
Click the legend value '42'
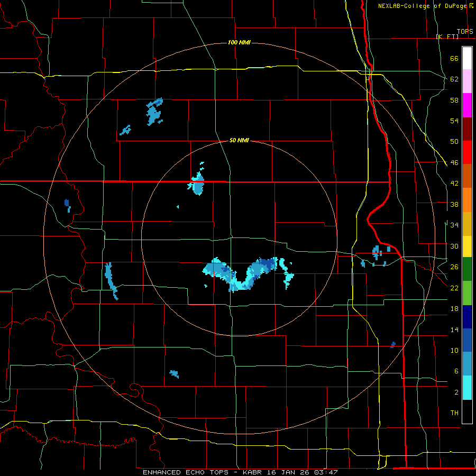tap(454, 184)
